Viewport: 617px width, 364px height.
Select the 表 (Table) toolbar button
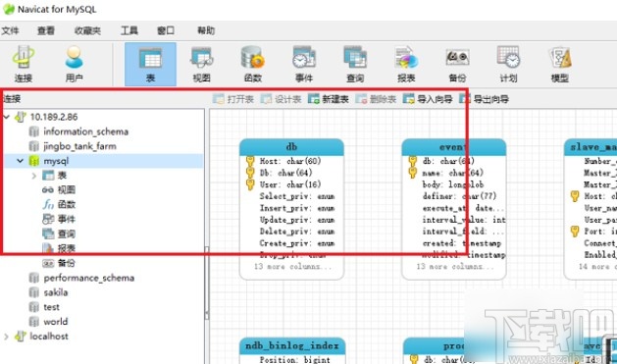150,64
